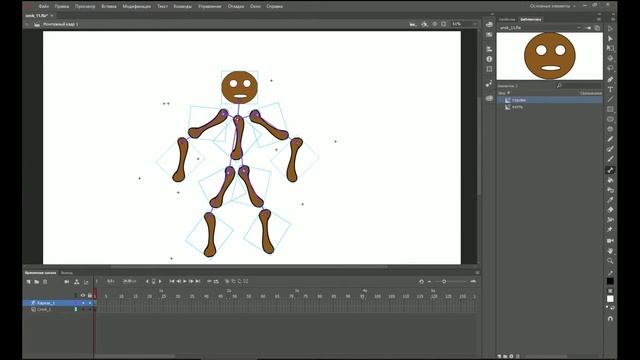Create a new layer folder

(x=36, y=282)
